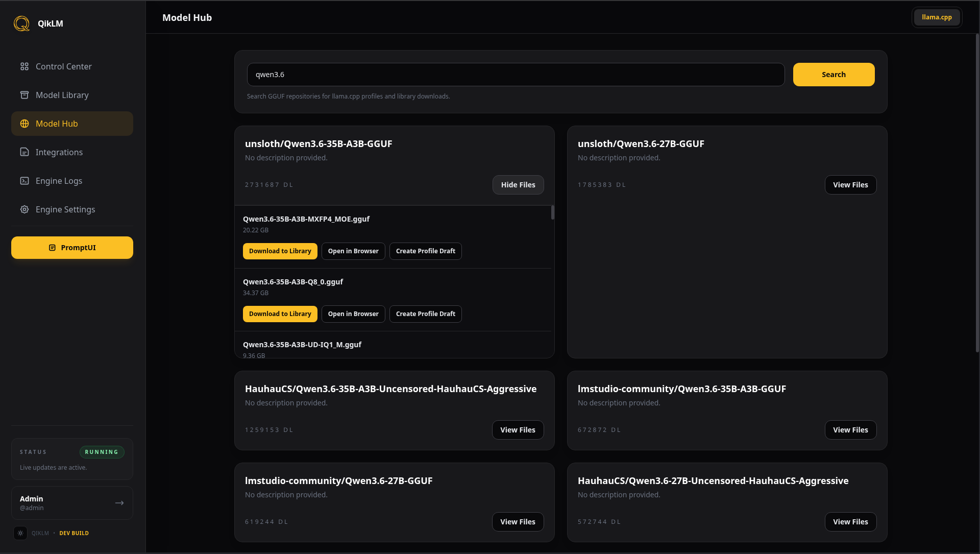Toggle theme with the sun icon
This screenshot has height=554, width=980.
click(20, 533)
